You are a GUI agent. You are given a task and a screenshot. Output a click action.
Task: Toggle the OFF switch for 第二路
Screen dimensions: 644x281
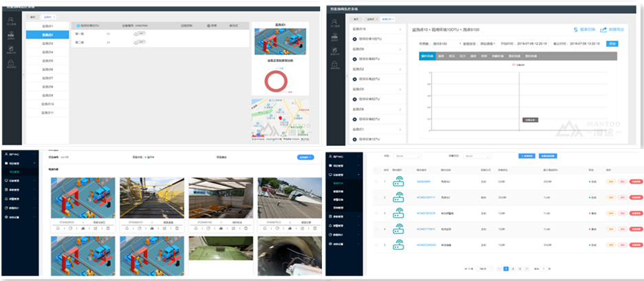140,43
